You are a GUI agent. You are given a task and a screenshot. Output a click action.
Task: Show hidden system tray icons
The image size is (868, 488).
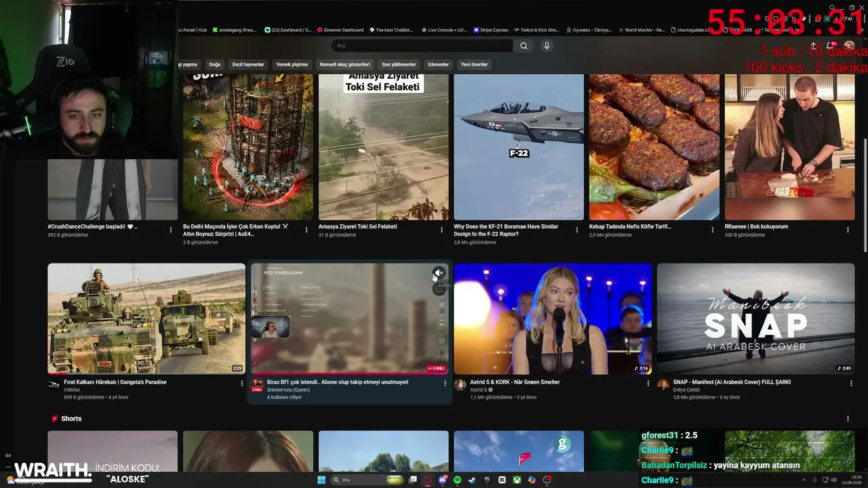[x=804, y=480]
